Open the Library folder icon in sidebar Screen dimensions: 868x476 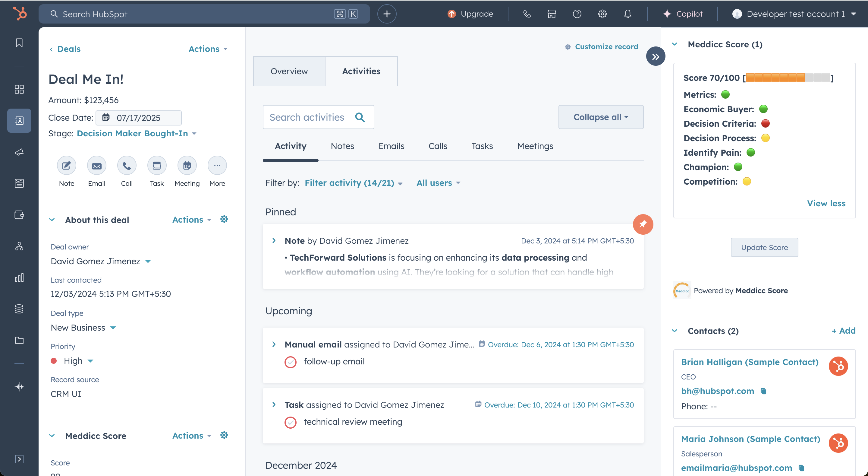(19, 340)
